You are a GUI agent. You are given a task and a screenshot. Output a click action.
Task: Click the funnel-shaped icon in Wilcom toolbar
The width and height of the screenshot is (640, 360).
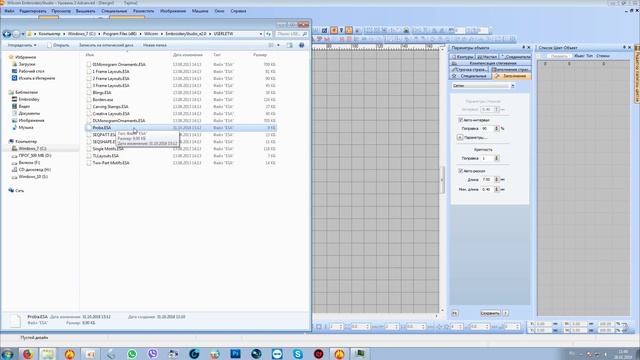click(x=342, y=30)
